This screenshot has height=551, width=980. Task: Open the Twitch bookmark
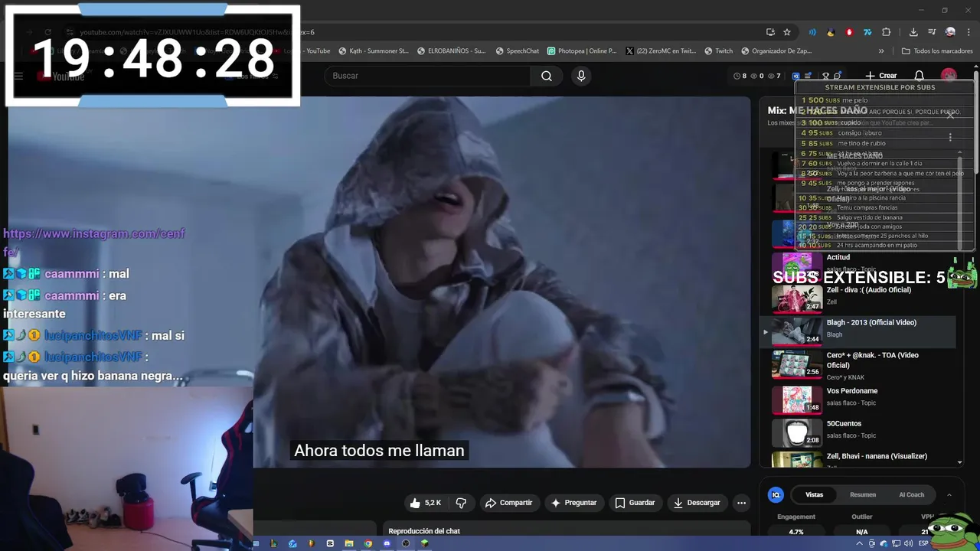click(x=718, y=51)
